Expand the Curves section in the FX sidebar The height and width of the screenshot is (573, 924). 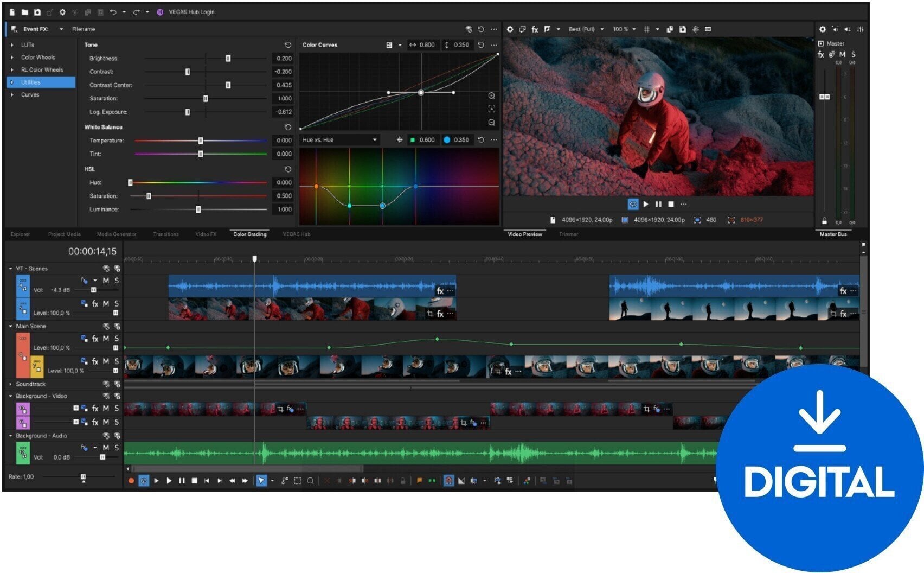(x=11, y=94)
